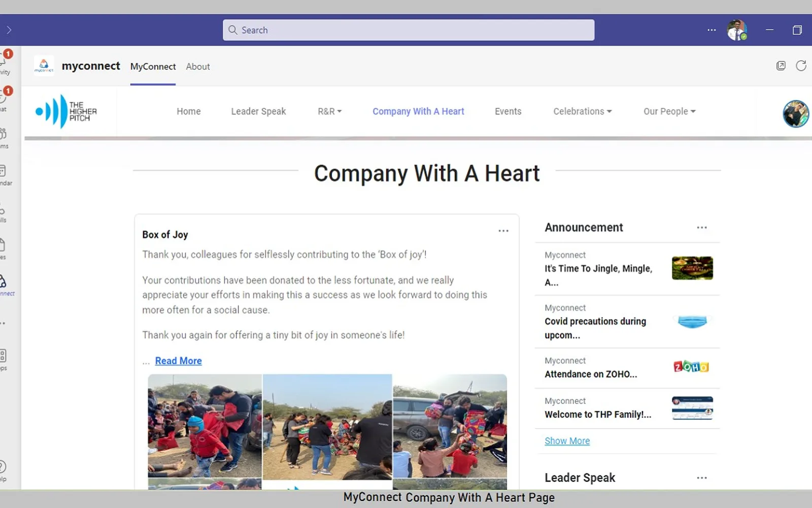Show more apps ellipsis in sidebar
812x508 pixels.
pyautogui.click(x=3, y=323)
